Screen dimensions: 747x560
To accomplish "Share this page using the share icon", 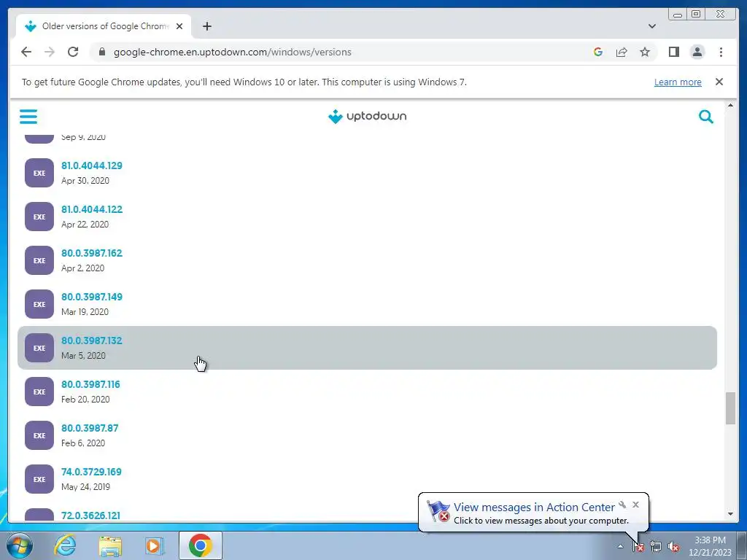I will point(622,52).
